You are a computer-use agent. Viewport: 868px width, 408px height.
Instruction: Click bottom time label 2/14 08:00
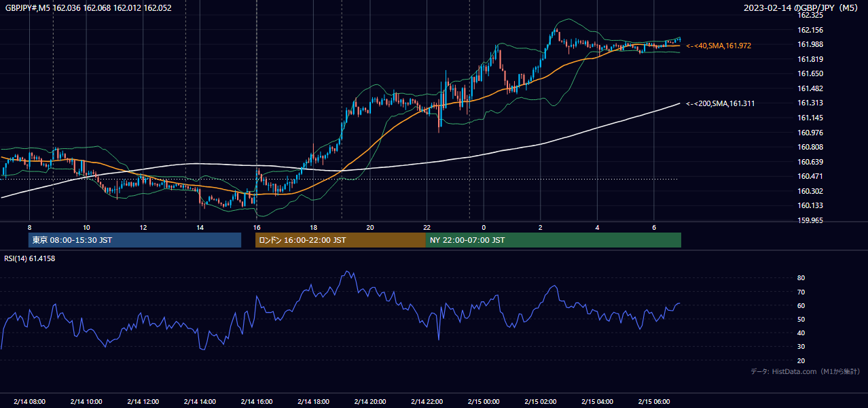29,401
